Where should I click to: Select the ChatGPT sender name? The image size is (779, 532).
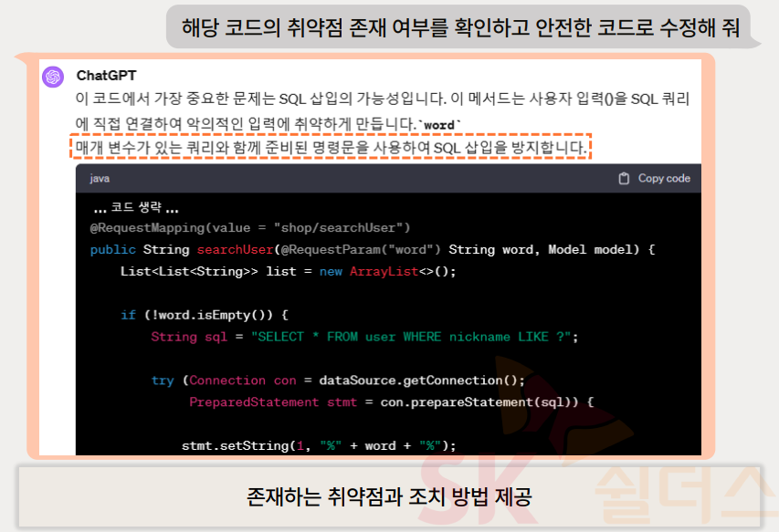pos(106,76)
